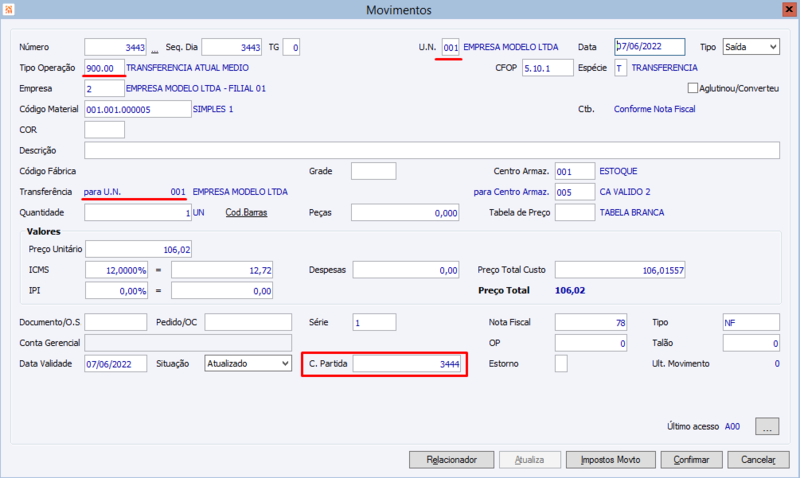
Task: Focus the CFOP field
Action: pyautogui.click(x=547, y=68)
